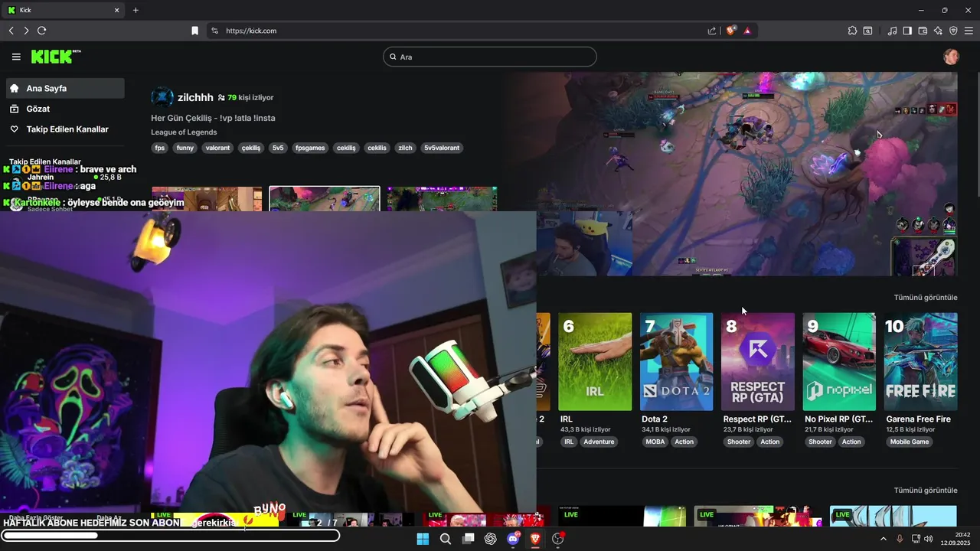Select Gözat in sidebar
The height and width of the screenshot is (551, 980).
(65, 109)
